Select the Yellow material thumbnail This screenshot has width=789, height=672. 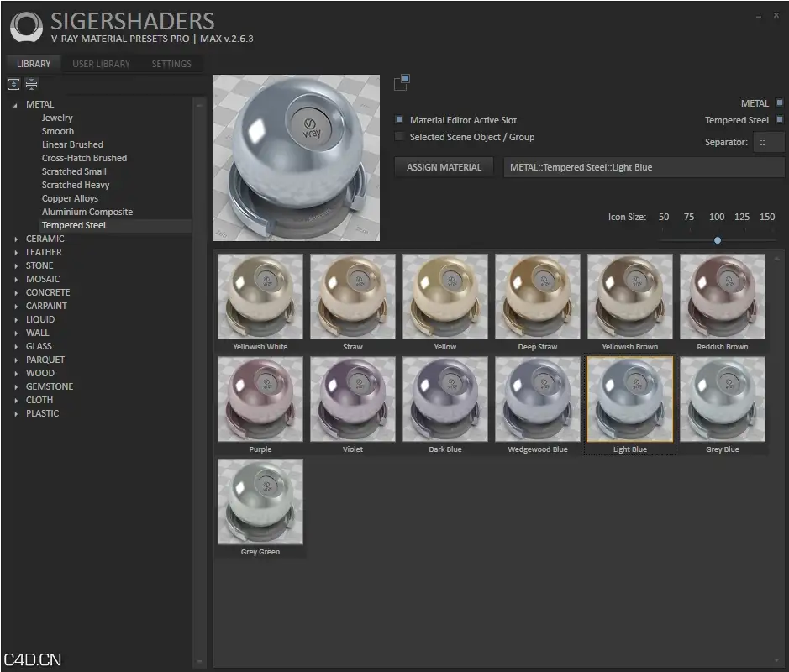(x=445, y=297)
